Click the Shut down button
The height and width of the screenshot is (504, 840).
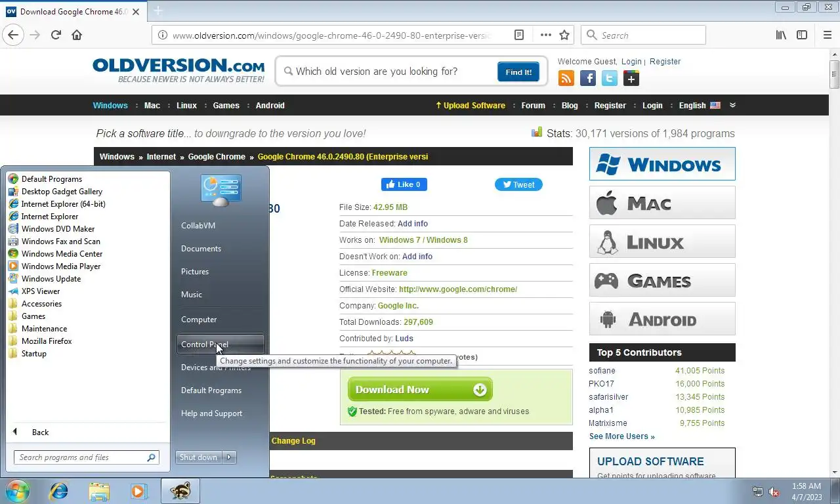(x=198, y=457)
